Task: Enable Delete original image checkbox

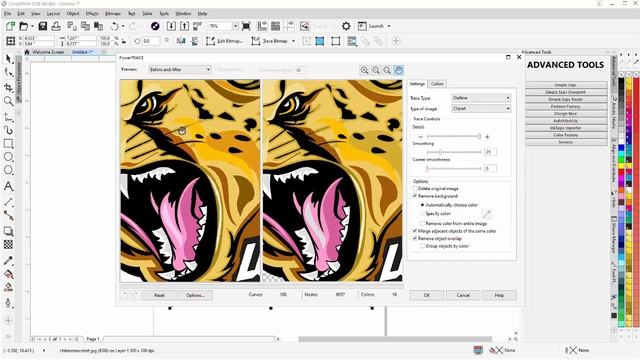Action: tap(415, 189)
